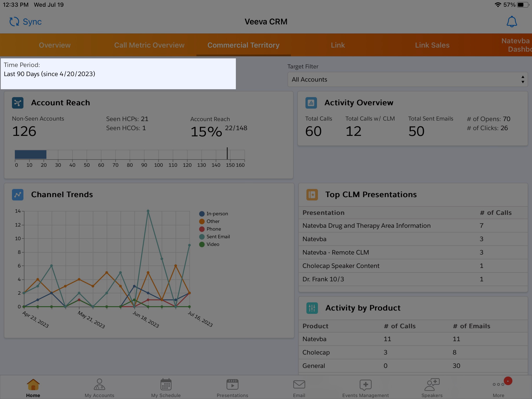This screenshot has width=532, height=399.
Task: Open the All Accounts target filter dropdown
Action: (x=407, y=79)
